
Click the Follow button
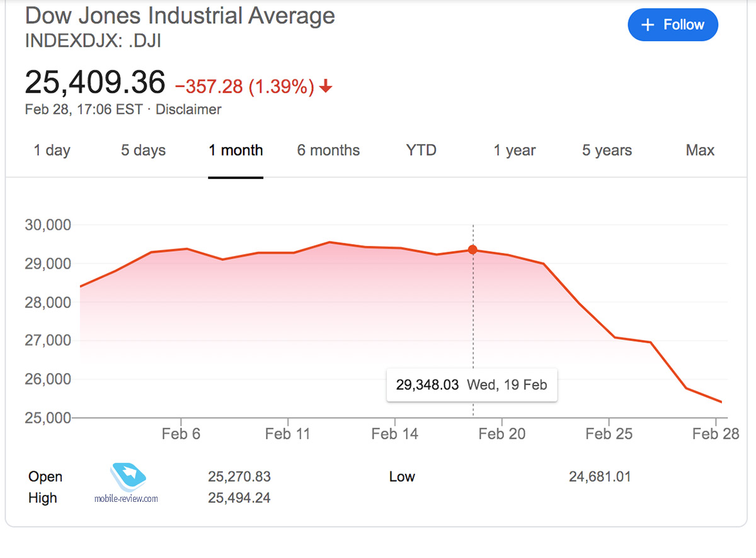coord(673,25)
